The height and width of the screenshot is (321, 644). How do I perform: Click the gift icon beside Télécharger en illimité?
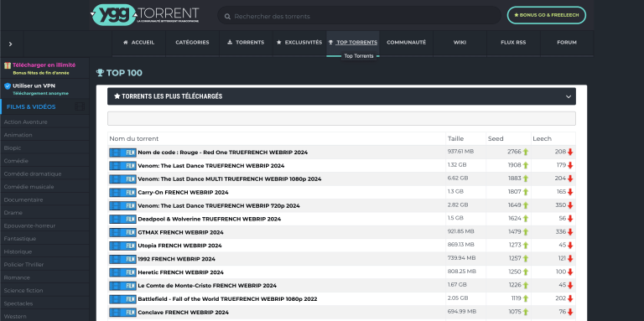click(x=7, y=65)
